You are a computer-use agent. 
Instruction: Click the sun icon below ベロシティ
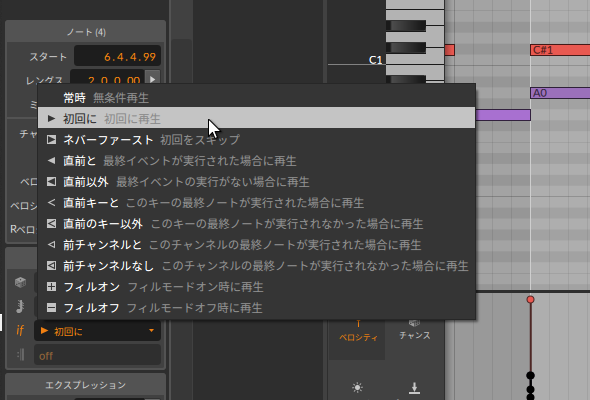pyautogui.click(x=357, y=387)
